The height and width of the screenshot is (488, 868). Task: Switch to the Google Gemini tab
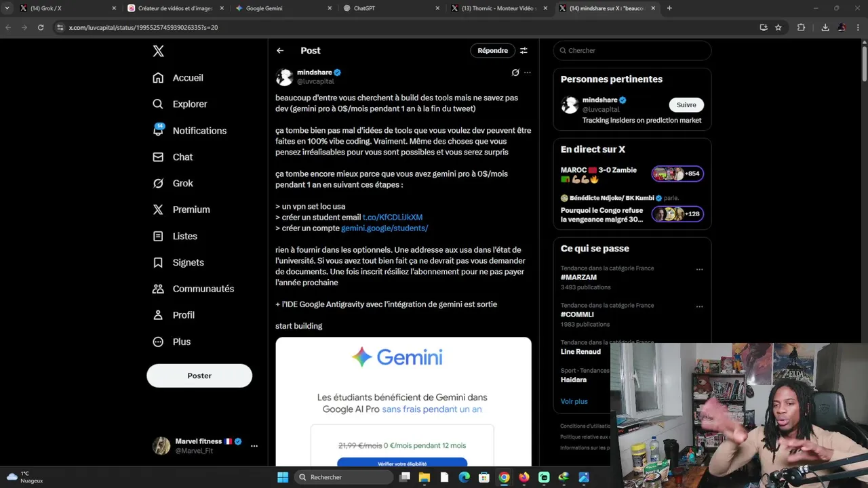pos(283,8)
